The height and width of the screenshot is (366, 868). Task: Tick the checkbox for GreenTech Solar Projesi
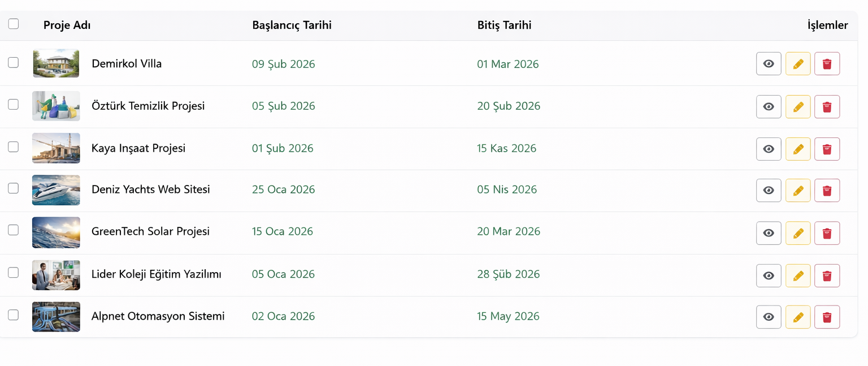(x=13, y=230)
